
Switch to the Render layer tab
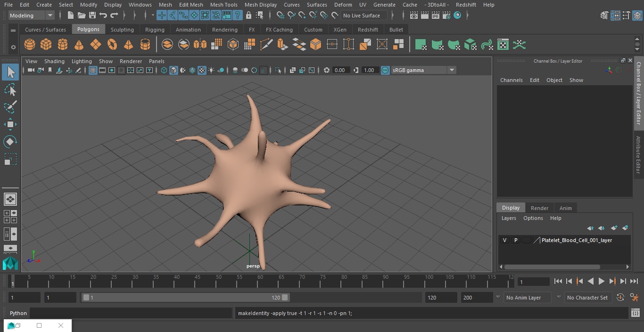539,208
